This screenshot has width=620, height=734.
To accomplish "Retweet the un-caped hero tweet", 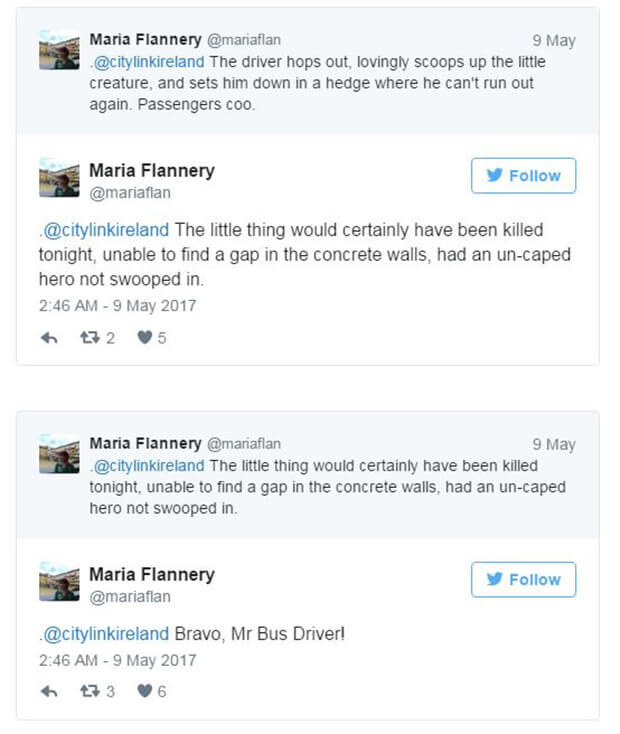I will tap(97, 338).
